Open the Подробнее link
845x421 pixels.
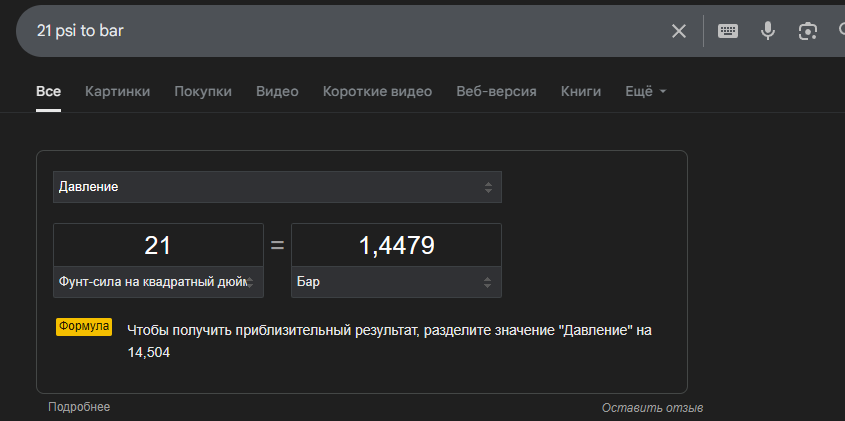pyautogui.click(x=79, y=407)
